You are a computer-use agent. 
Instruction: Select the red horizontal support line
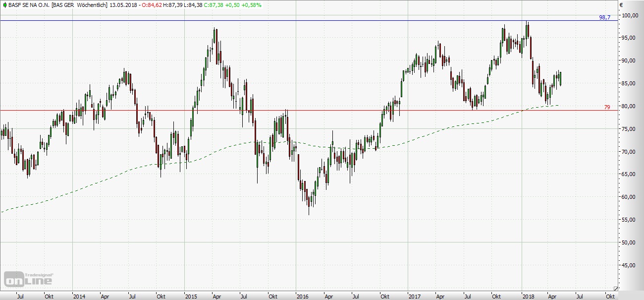tap(322, 110)
